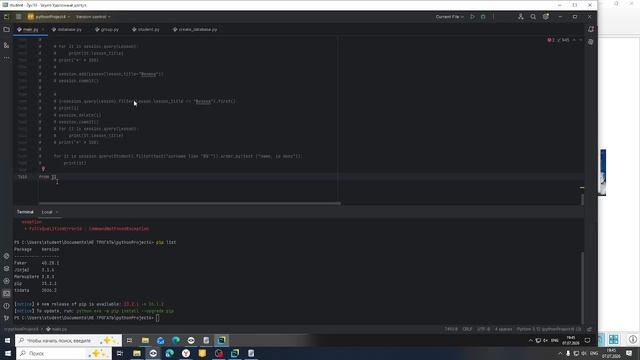Click the host taskbar Поиск search box

[64, 353]
